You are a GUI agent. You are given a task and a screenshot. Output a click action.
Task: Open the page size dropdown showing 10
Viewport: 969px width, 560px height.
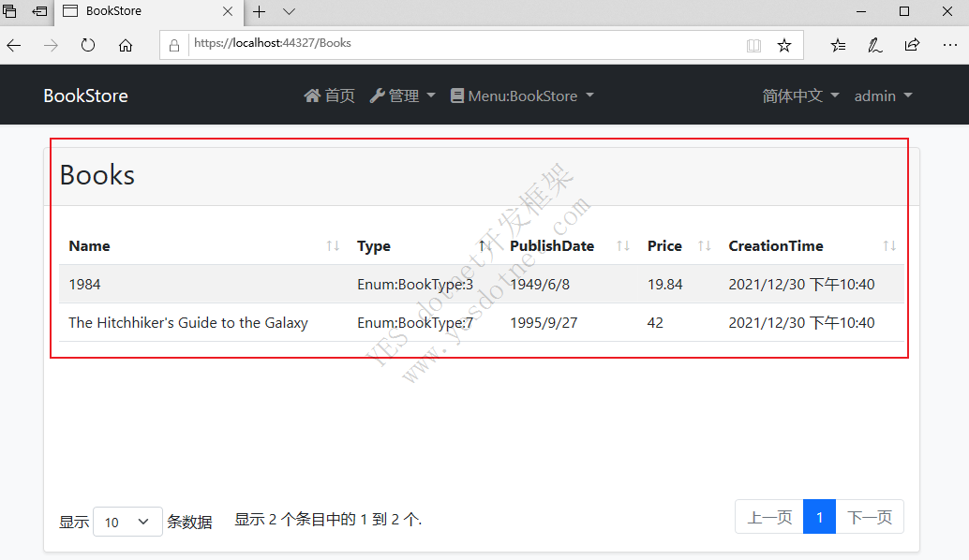(x=128, y=522)
